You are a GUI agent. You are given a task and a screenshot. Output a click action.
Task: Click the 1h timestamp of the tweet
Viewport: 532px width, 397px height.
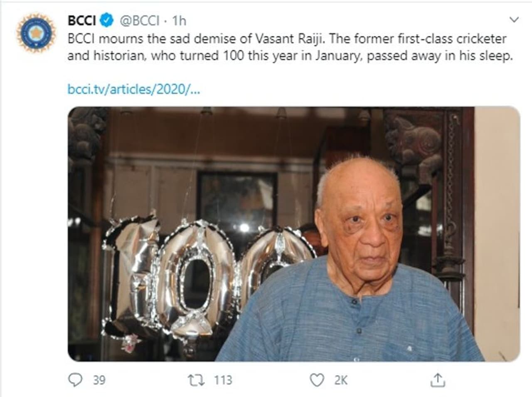tap(179, 20)
